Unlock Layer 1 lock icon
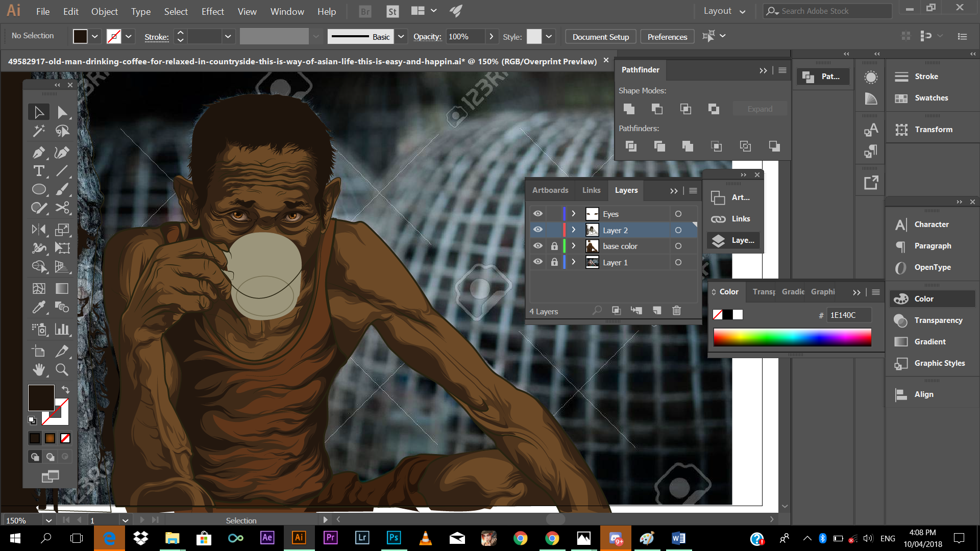 point(554,262)
